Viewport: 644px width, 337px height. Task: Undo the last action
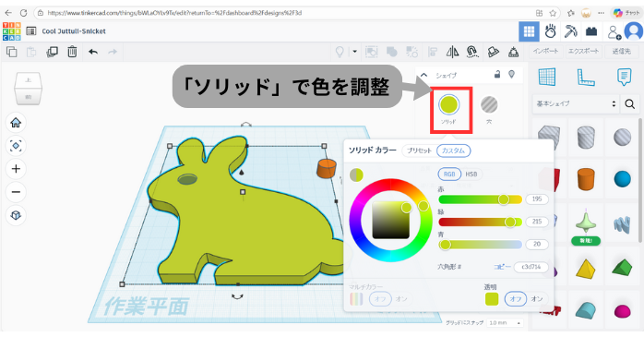pyautogui.click(x=93, y=52)
